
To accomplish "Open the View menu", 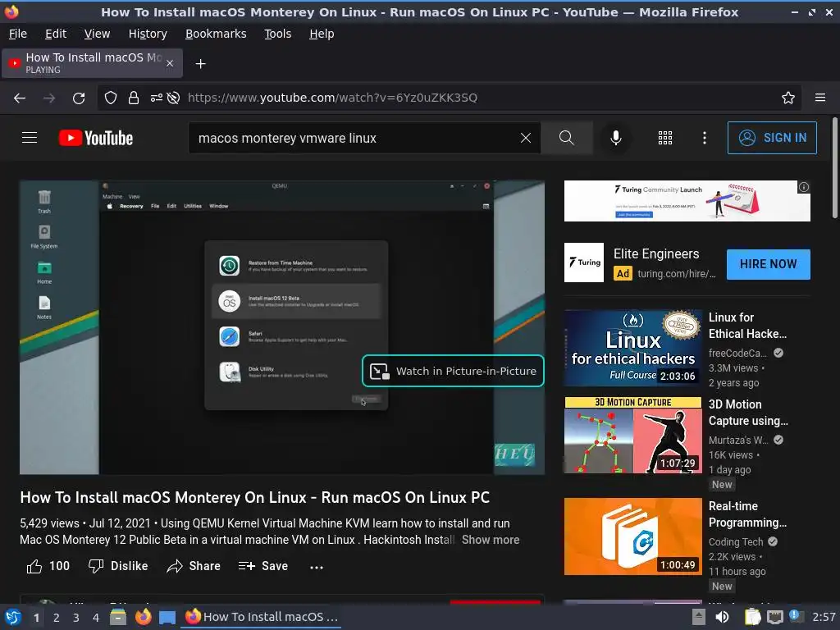I will (x=97, y=34).
